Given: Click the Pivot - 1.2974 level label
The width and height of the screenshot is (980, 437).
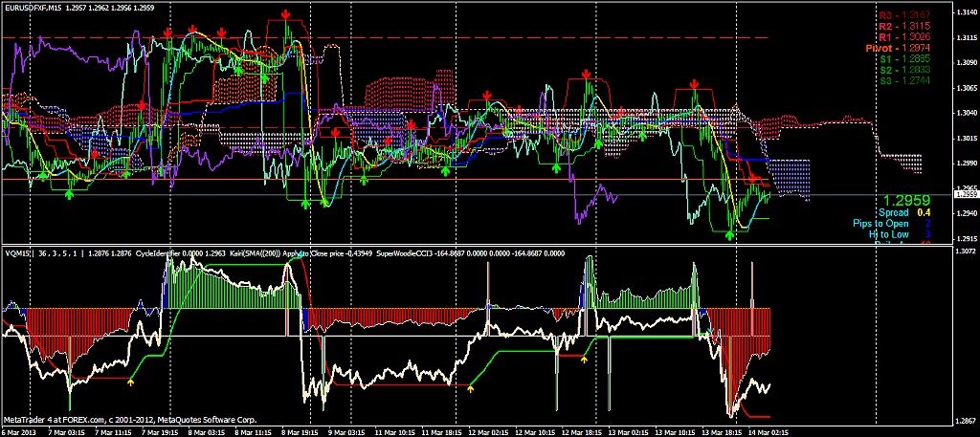Looking at the screenshot, I should pos(898,48).
